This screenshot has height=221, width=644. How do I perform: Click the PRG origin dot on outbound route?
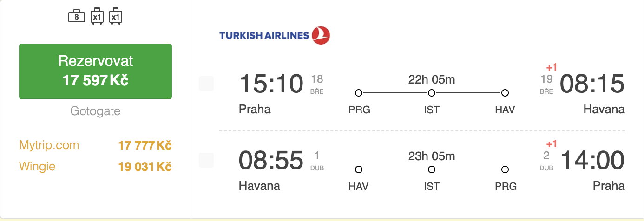359,93
